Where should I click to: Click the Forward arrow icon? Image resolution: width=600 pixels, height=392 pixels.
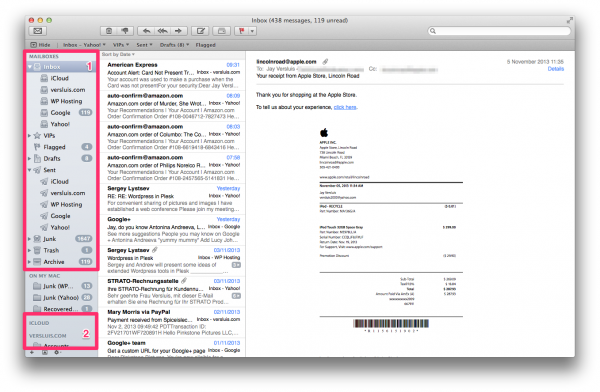click(x=178, y=31)
